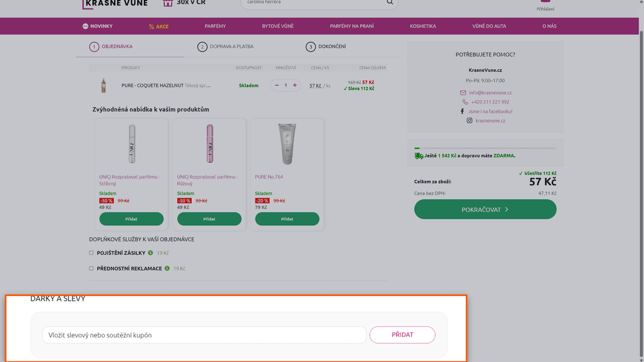Click the -20 % discount badge
Image resolution: width=644 pixels, height=362 pixels.
coord(262,201)
